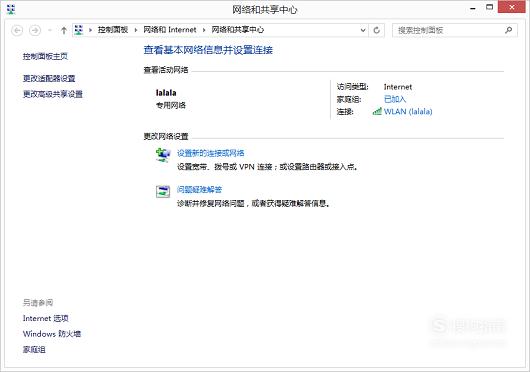This screenshot has width=530, height=372.
Task: Click the lalala network name
Action: [x=166, y=93]
